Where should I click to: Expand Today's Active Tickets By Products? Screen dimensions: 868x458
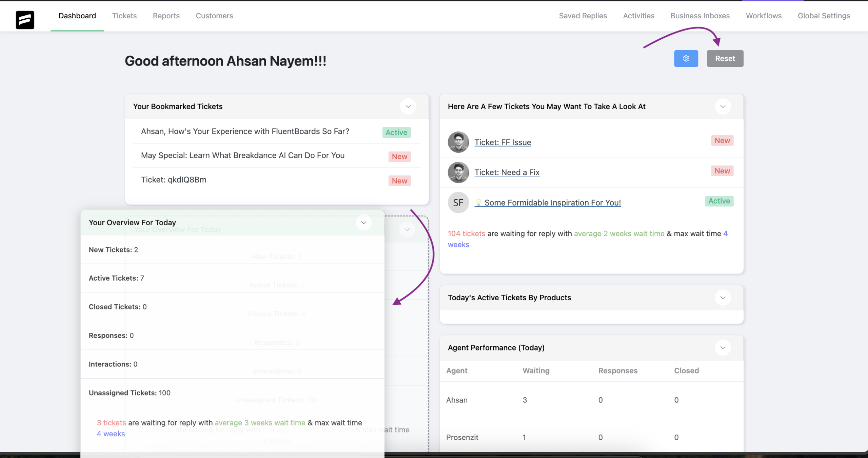723,298
